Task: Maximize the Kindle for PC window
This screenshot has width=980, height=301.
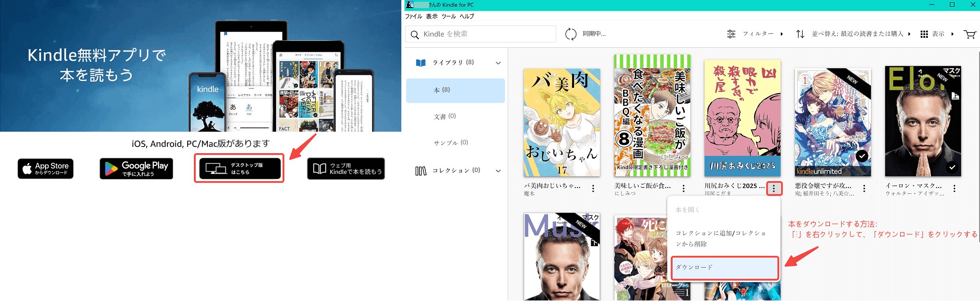Action: tap(952, 5)
